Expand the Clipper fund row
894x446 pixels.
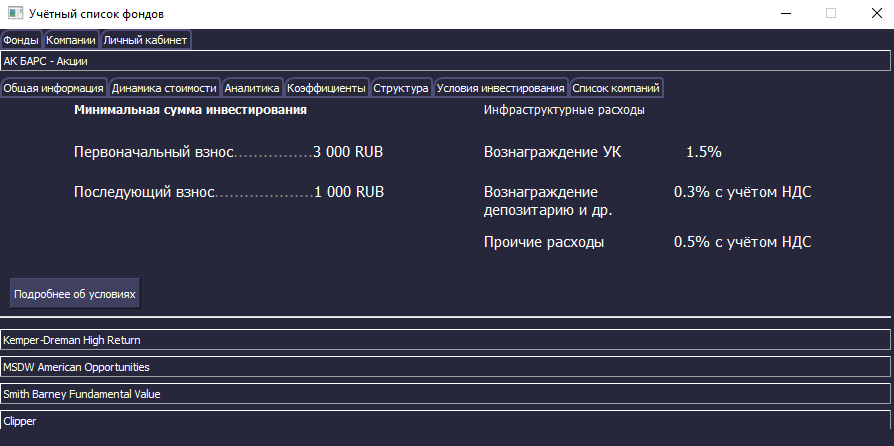tap(445, 421)
